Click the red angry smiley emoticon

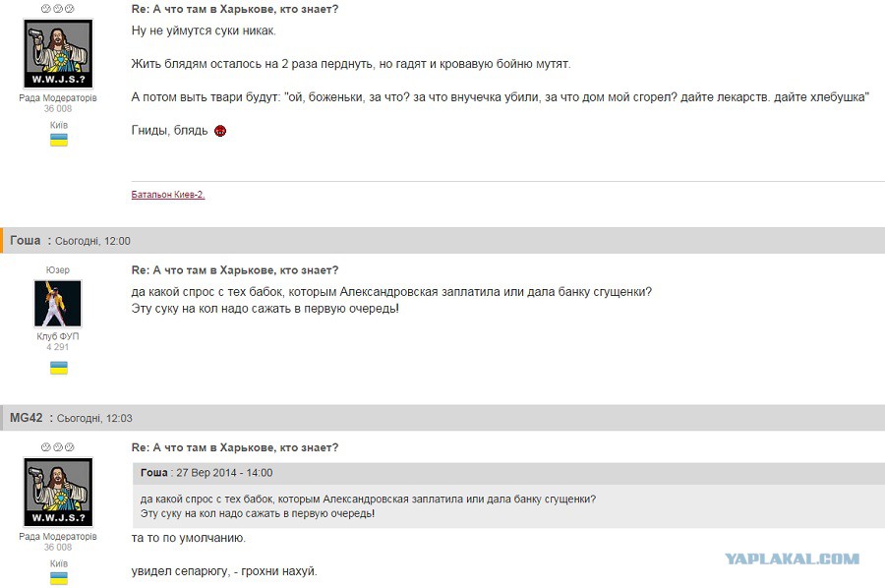[x=220, y=131]
